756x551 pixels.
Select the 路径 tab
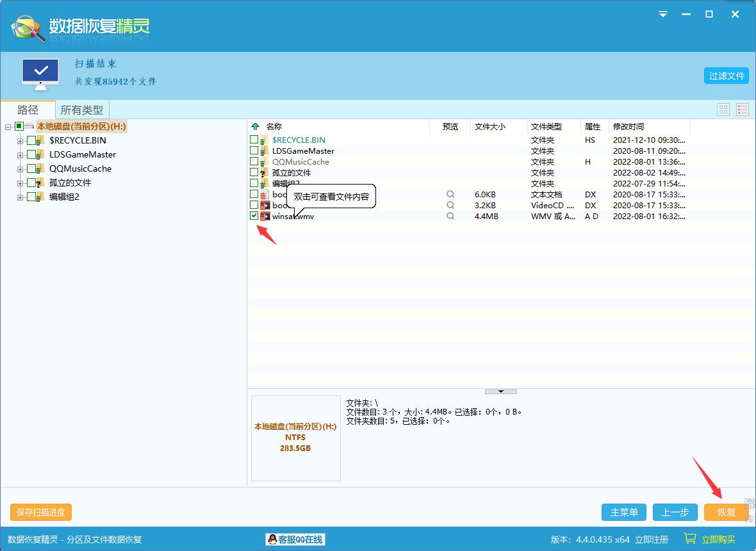click(x=28, y=109)
